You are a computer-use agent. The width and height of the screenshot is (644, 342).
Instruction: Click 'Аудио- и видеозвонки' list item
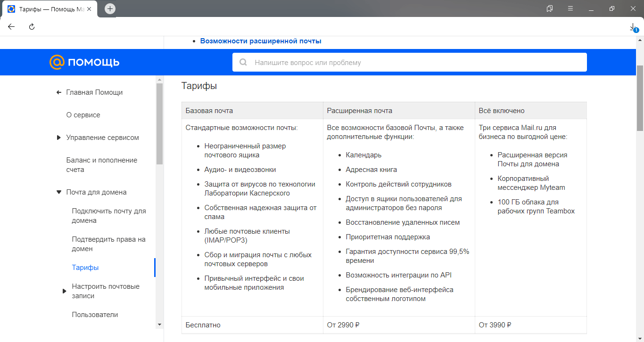click(240, 170)
